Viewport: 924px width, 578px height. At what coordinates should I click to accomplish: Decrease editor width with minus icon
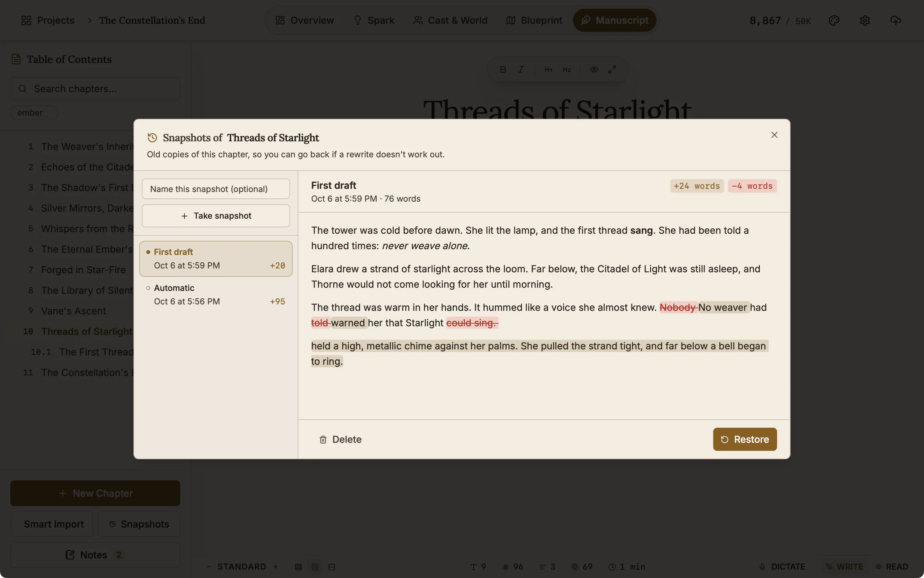pos(209,566)
